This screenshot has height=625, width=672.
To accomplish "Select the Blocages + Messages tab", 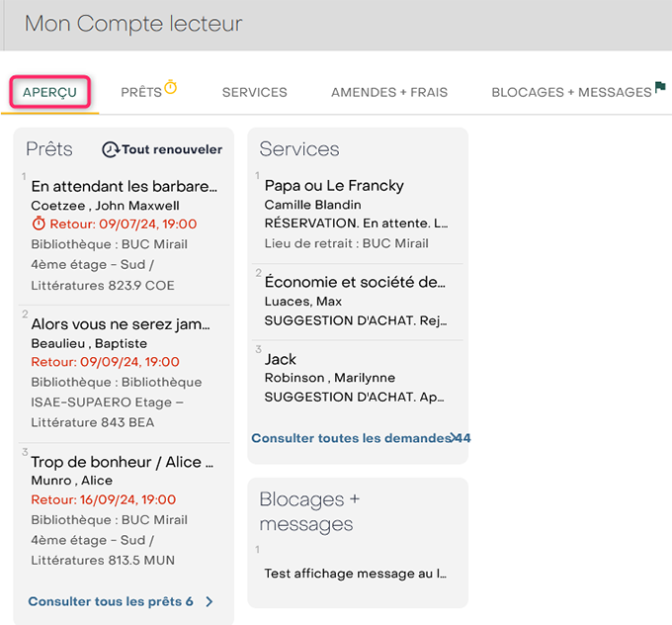I will point(571,92).
